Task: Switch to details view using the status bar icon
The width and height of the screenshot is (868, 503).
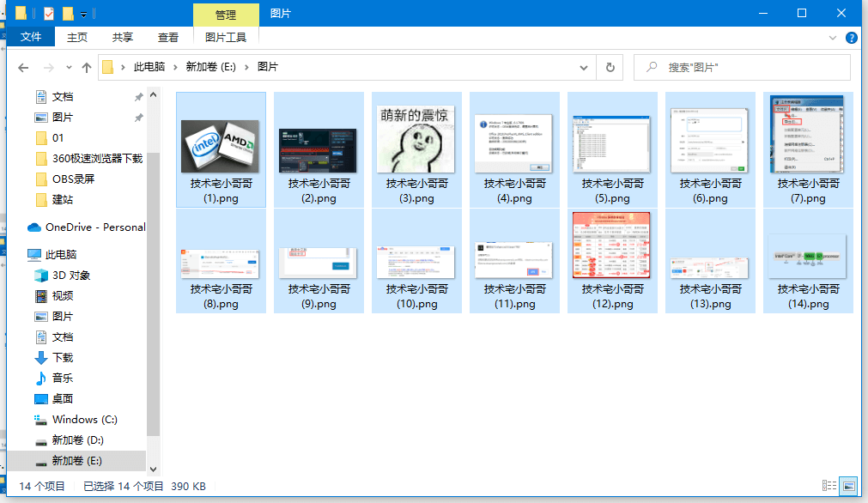Action: coord(829,486)
